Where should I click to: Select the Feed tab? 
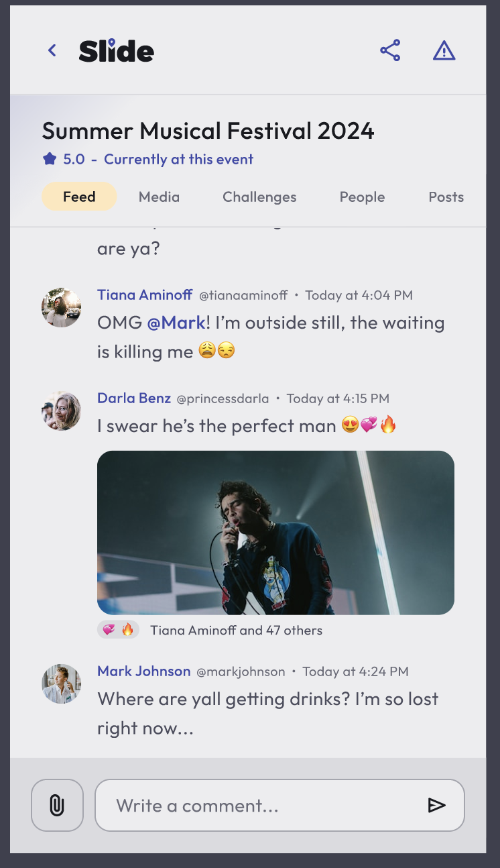[x=79, y=197]
